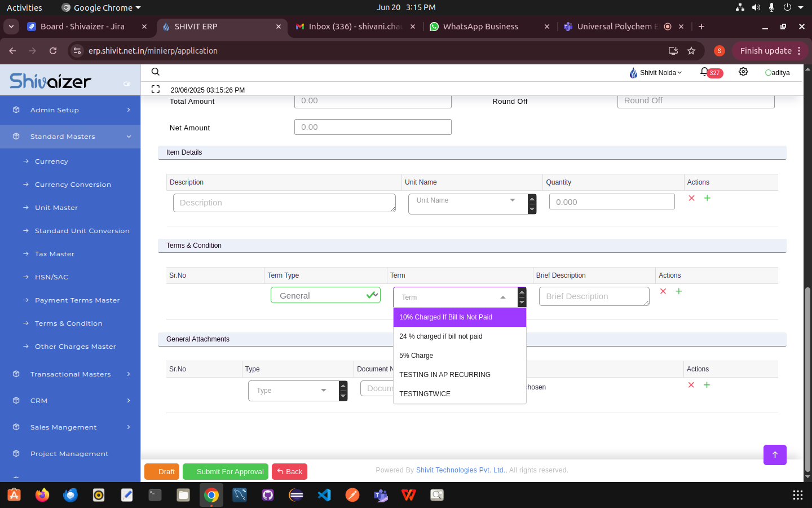Click the Brief Description text field
This screenshot has height=508, width=812.
click(594, 296)
